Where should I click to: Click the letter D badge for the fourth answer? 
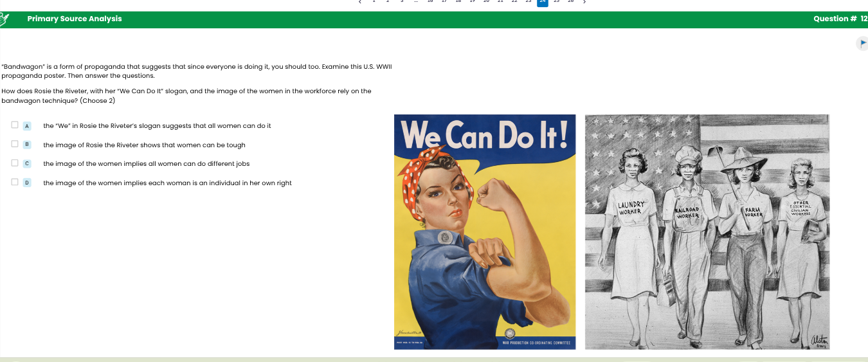pos(27,183)
